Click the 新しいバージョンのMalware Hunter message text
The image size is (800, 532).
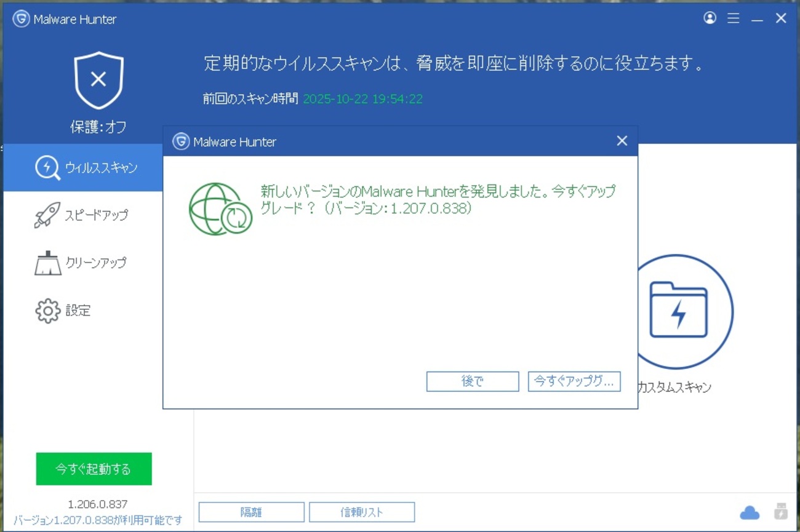(438, 199)
